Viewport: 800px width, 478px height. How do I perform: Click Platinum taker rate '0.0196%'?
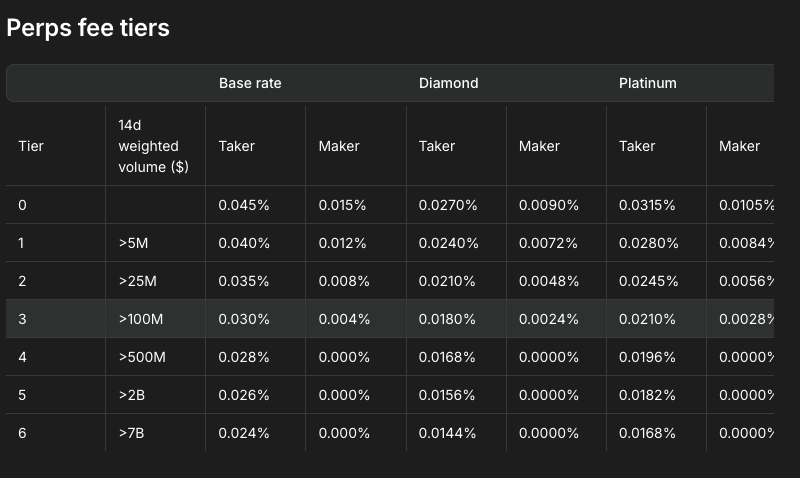647,357
